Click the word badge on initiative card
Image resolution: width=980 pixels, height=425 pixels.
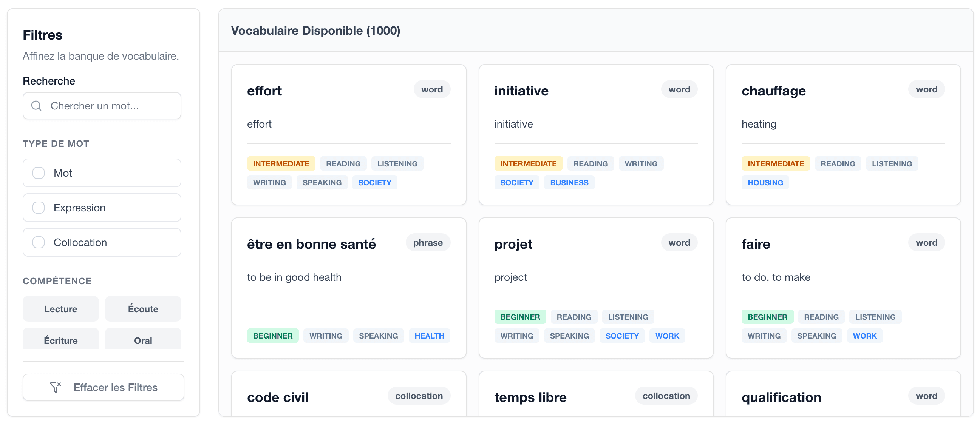coord(679,89)
